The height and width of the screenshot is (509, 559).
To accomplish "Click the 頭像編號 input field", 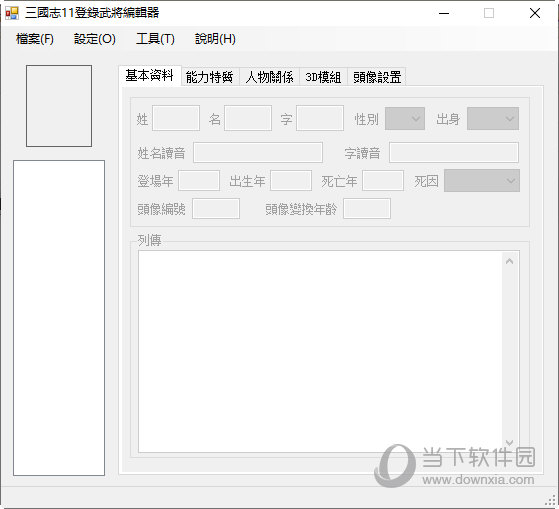I will click(216, 209).
